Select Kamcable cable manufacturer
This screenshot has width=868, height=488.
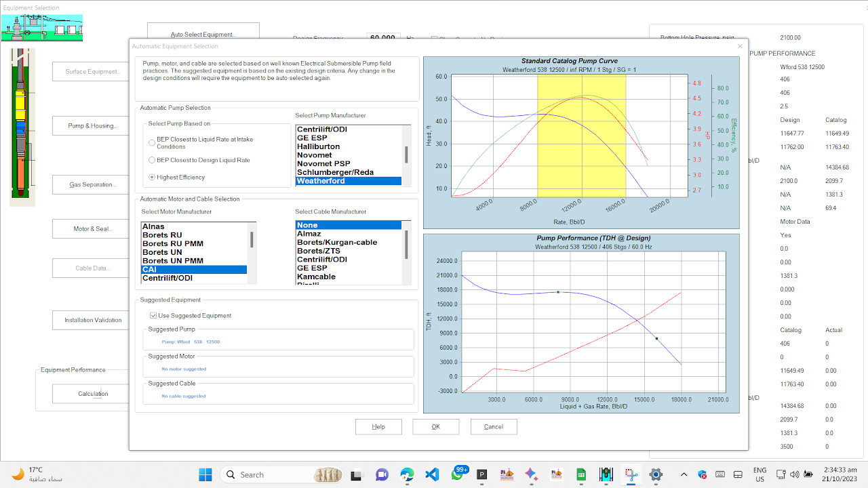(x=349, y=277)
